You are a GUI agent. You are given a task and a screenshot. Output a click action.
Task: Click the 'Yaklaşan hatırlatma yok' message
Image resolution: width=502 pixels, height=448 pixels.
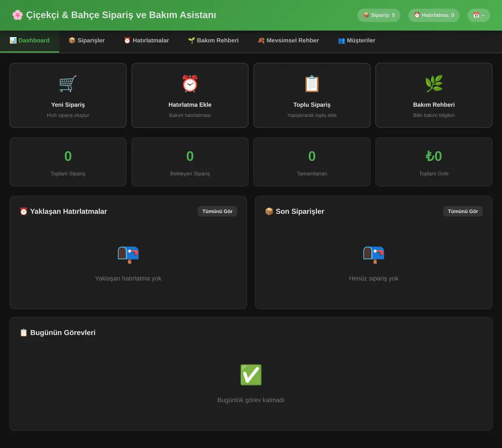pos(128,278)
